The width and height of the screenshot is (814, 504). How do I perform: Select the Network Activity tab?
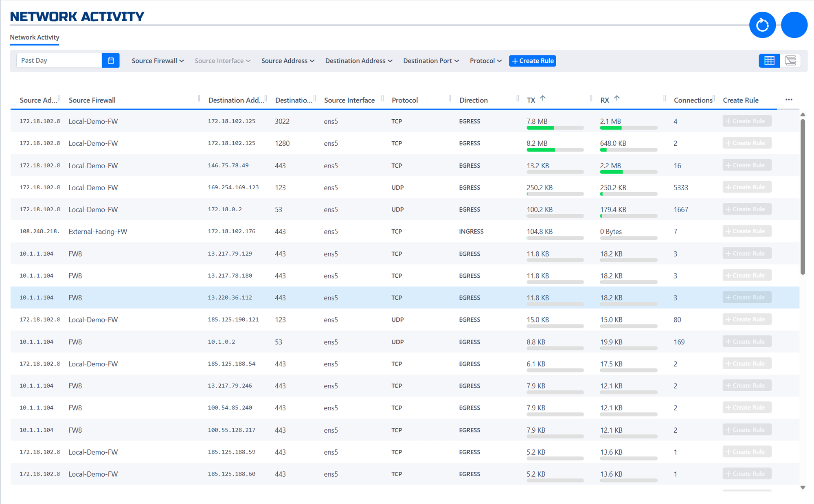(35, 37)
